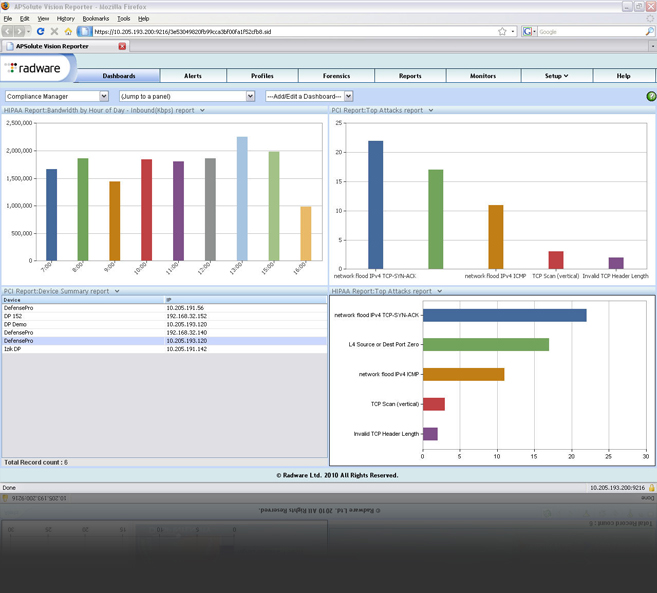Screen dimensions: 657x593
Task: Reload the page with refresh icon
Action: click(x=41, y=31)
